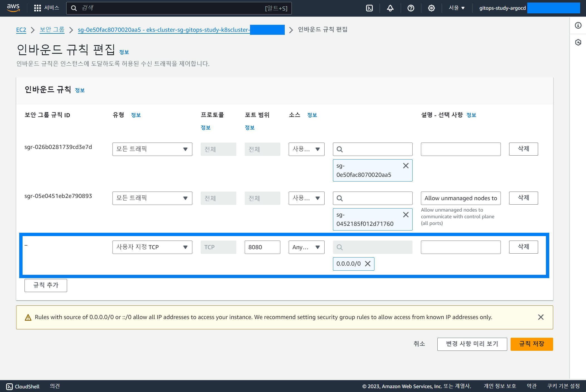Click the 규칙 저장 button
The image size is (586, 392).
coord(531,344)
